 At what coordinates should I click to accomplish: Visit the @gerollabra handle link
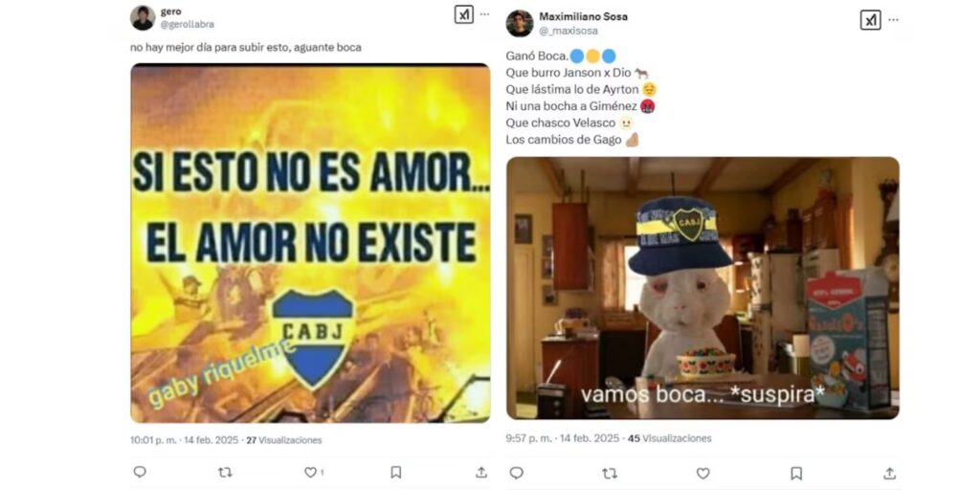pos(187,24)
